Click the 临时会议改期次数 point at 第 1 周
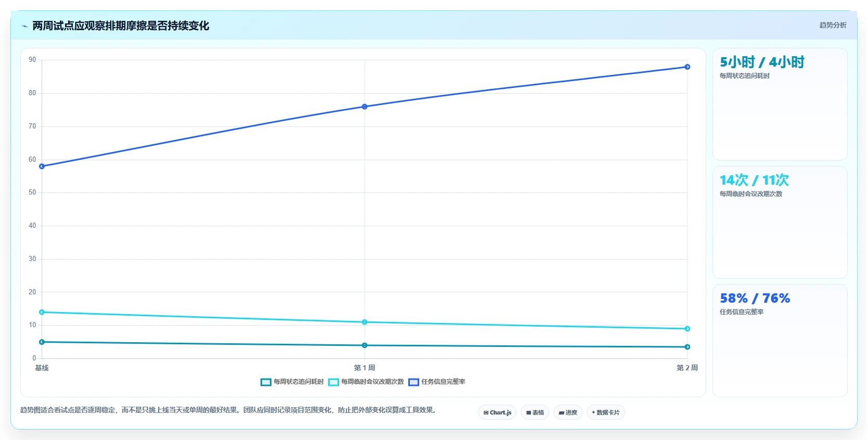This screenshot has width=868, height=440. pyautogui.click(x=365, y=322)
